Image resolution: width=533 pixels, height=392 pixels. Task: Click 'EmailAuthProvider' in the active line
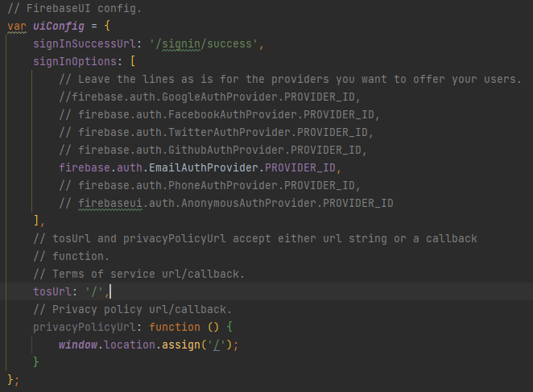point(203,167)
